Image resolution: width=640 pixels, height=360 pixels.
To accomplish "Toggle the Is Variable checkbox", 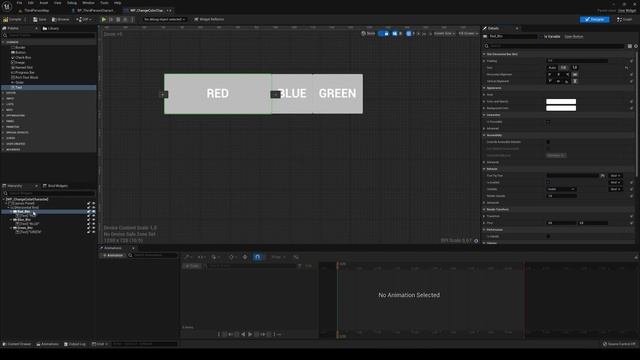I will 541,36.
